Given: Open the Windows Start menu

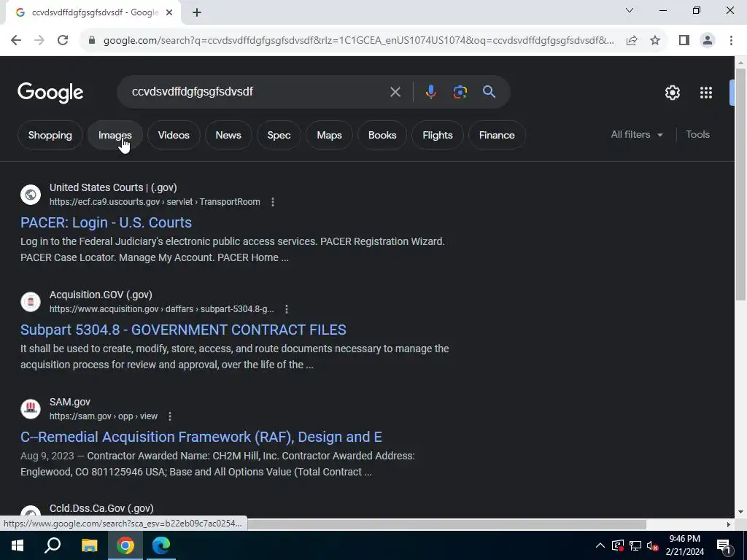Looking at the screenshot, I should 18,545.
